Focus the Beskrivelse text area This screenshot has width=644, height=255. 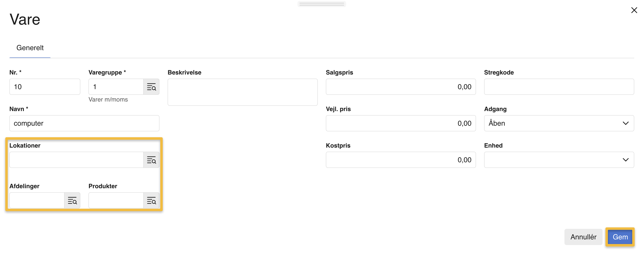click(x=242, y=92)
